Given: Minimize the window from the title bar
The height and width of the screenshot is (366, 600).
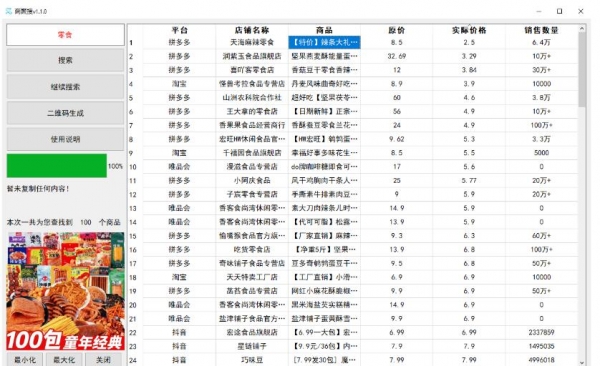Looking at the screenshot, I should point(539,11).
